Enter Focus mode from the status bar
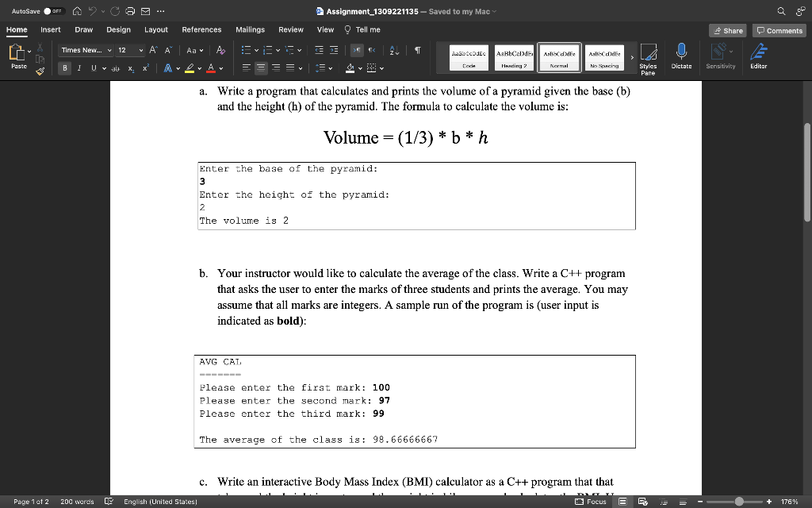812x508 pixels. coord(591,502)
